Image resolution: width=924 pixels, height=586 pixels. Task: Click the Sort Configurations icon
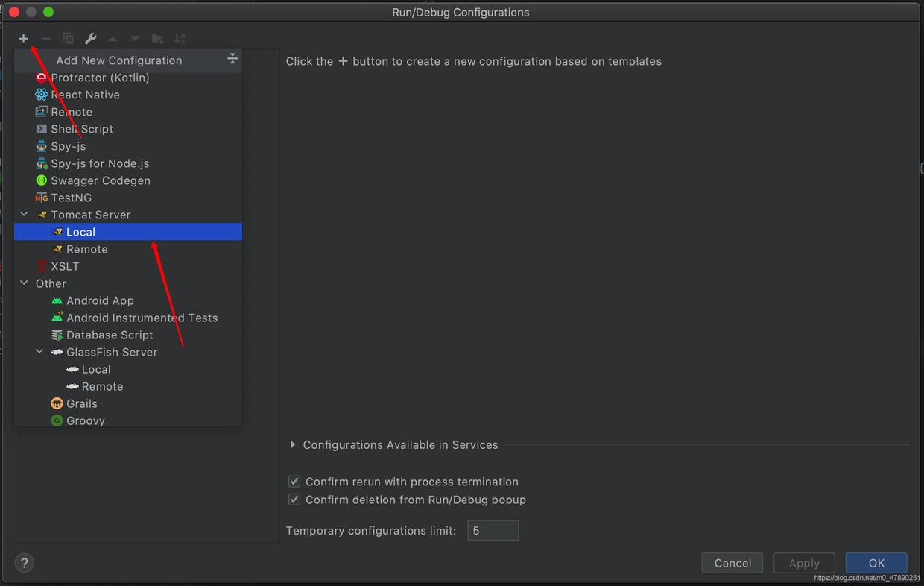[180, 38]
